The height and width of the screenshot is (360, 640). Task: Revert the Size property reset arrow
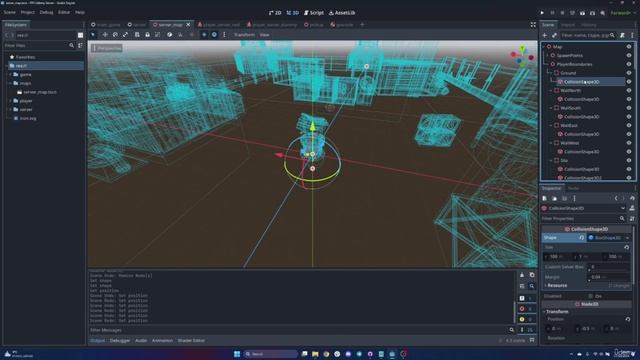627,247
